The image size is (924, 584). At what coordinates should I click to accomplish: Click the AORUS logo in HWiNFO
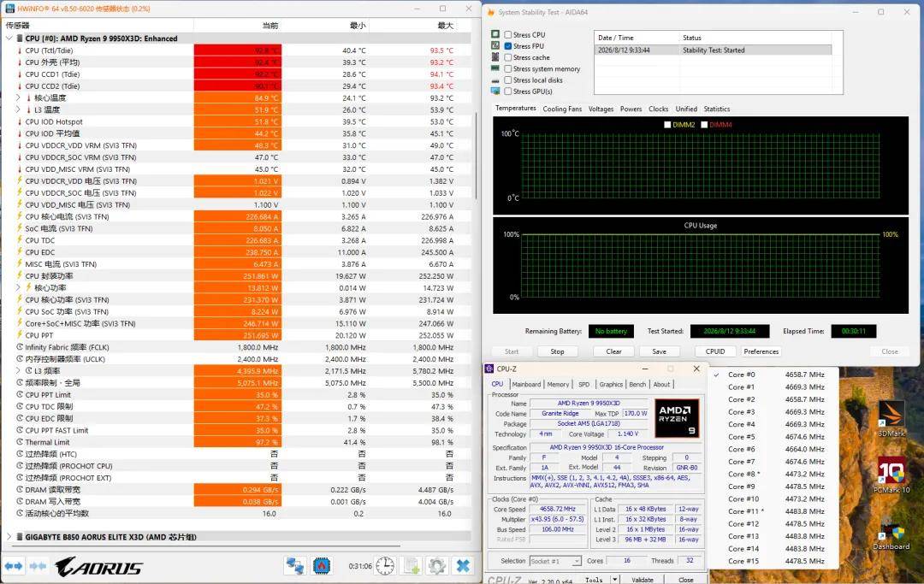tap(99, 567)
